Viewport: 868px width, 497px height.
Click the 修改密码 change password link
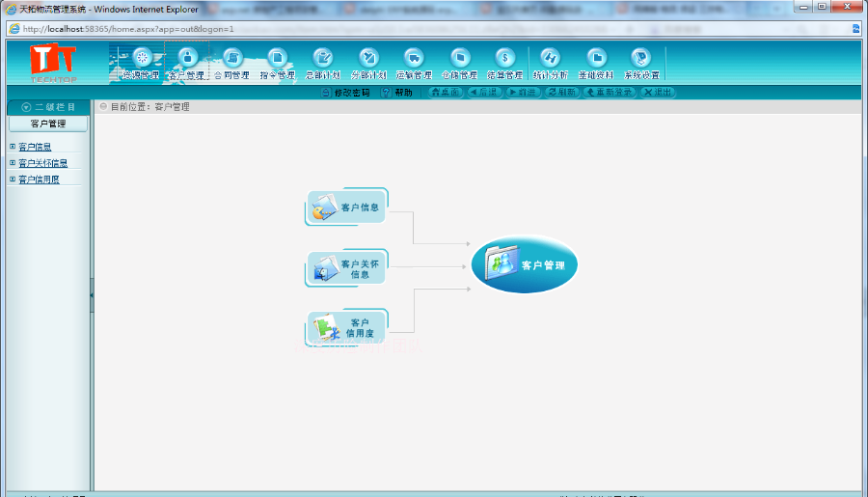pyautogui.click(x=346, y=93)
